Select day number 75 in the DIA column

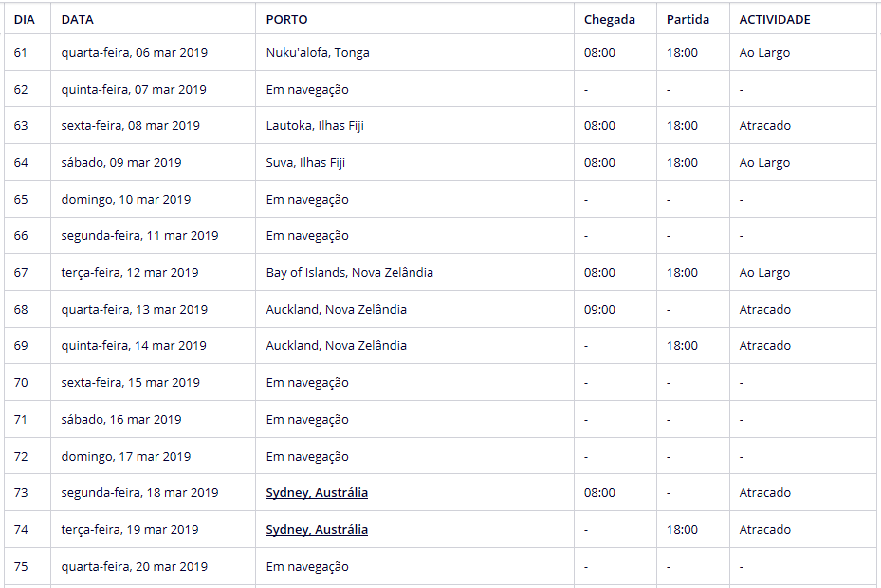(x=21, y=567)
